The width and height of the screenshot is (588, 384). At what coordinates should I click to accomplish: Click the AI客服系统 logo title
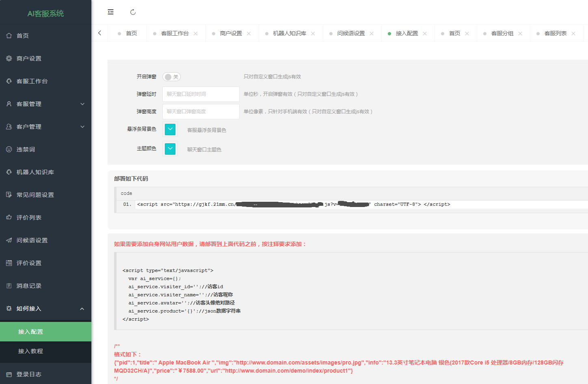(45, 13)
